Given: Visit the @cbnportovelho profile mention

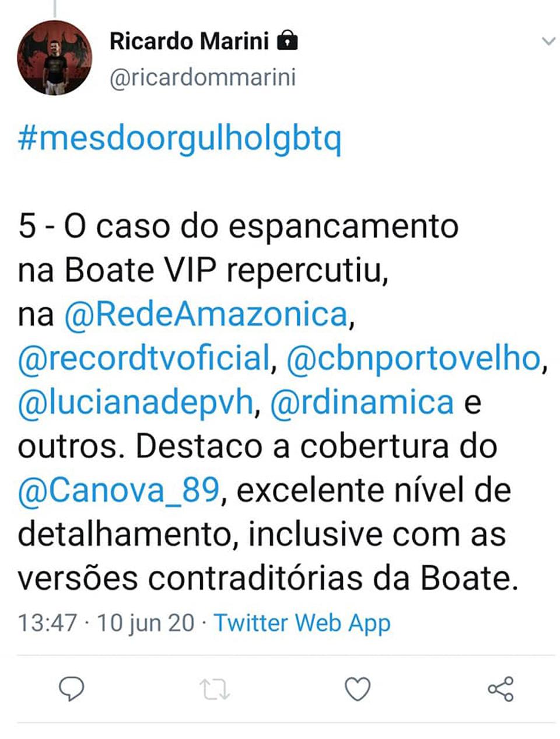Looking at the screenshot, I should click(x=414, y=358).
